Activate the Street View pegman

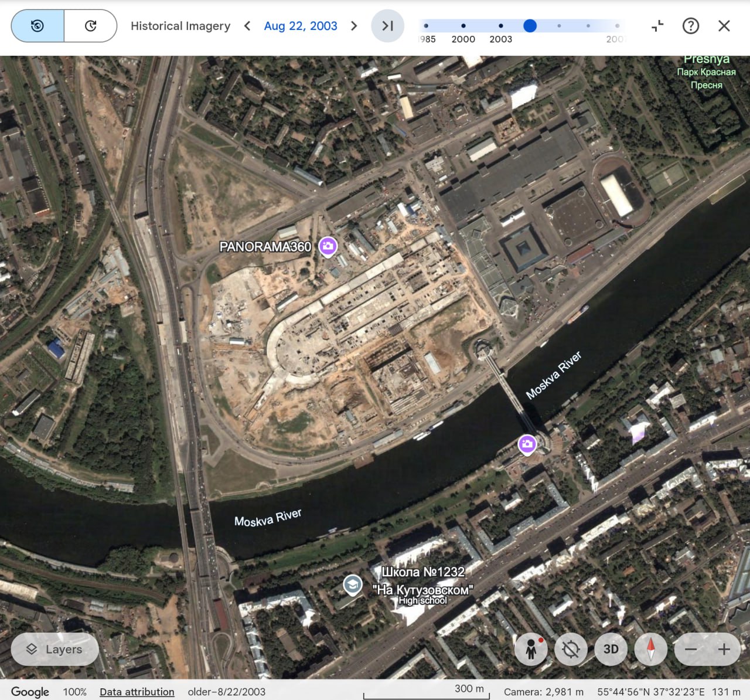coord(531,649)
